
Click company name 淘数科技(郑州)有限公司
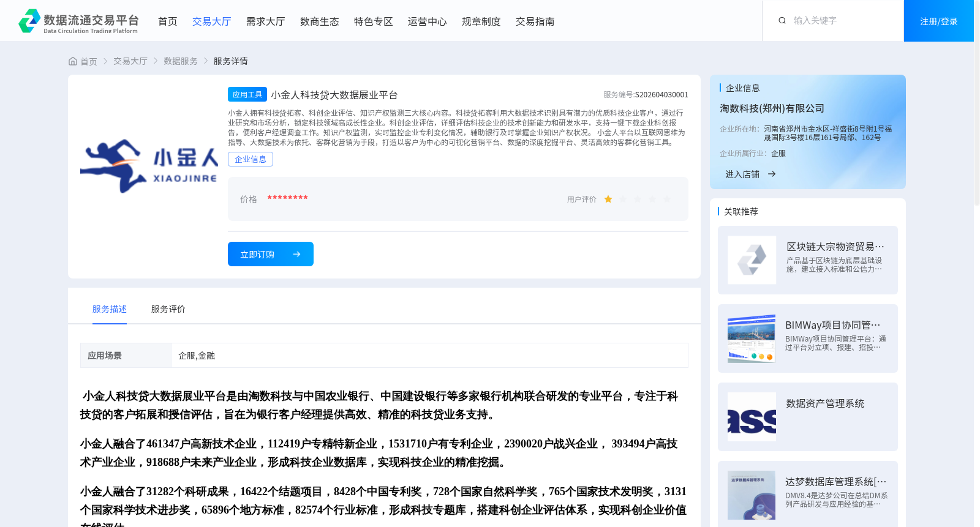(772, 108)
